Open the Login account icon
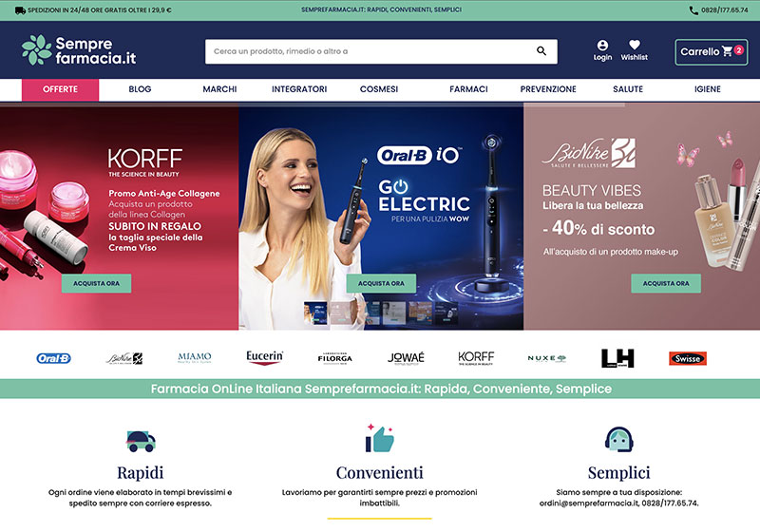The width and height of the screenshot is (760, 532). [x=602, y=50]
